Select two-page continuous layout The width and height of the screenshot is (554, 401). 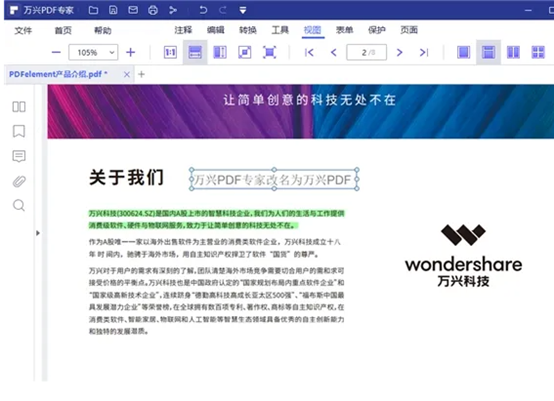point(538,53)
